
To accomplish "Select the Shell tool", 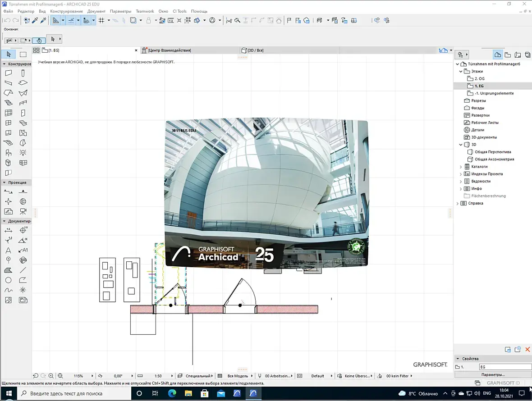I will (x=23, y=93).
